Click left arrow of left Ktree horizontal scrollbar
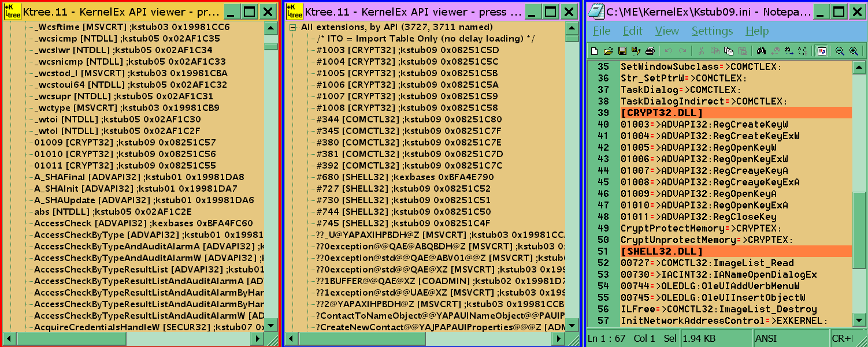The height and width of the screenshot is (347, 868). (x=9, y=338)
